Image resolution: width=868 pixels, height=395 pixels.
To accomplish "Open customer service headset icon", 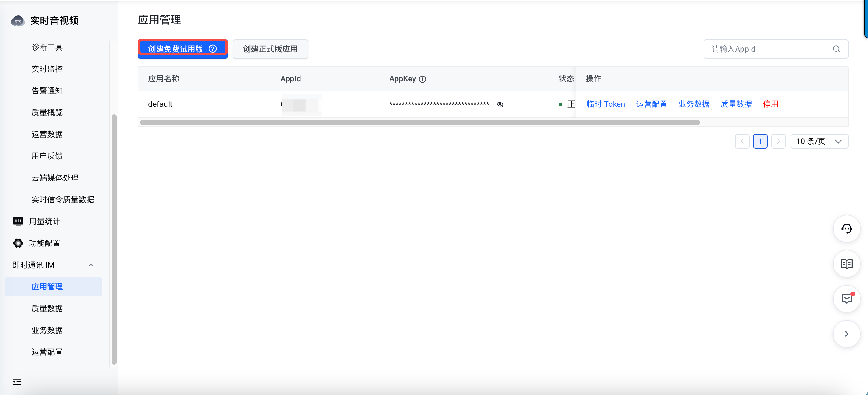I will click(847, 229).
